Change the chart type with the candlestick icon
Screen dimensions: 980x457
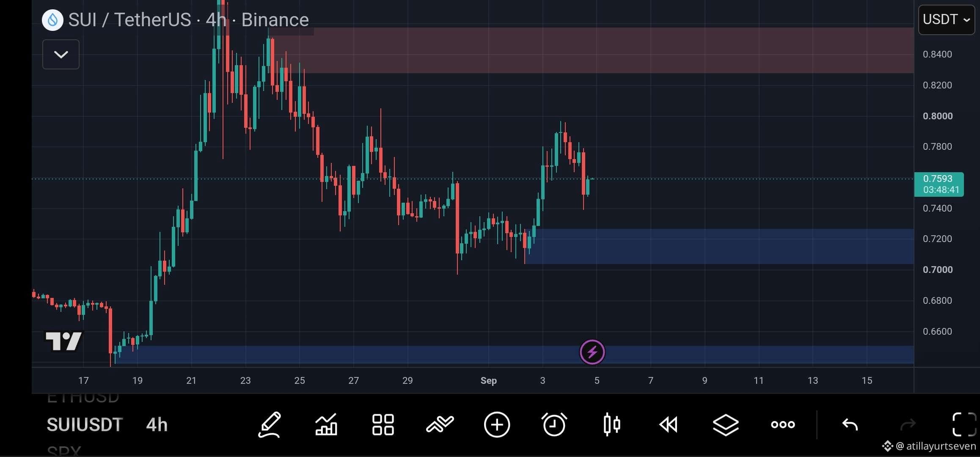pos(611,424)
